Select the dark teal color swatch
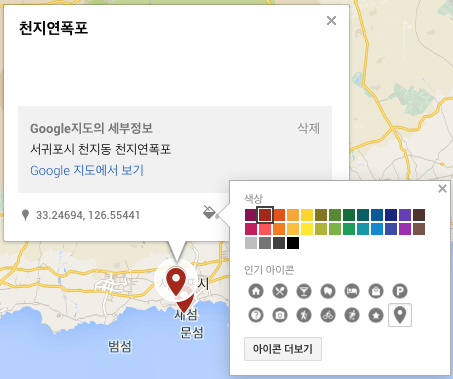The image size is (453, 379). [x=363, y=215]
